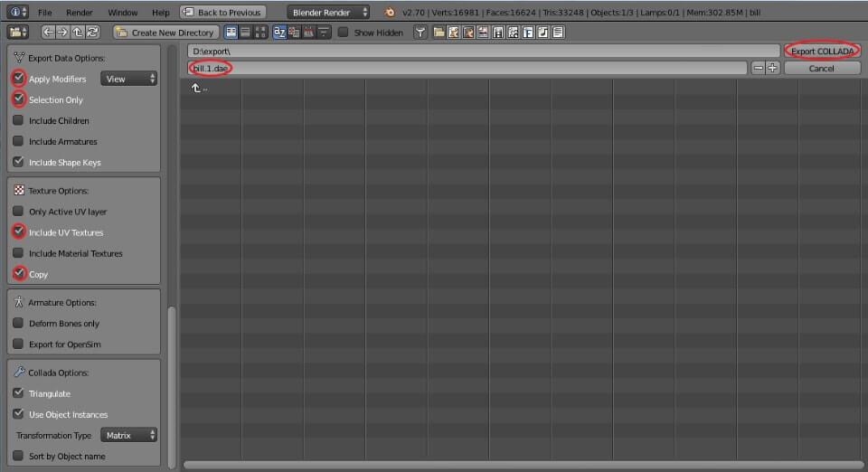Image resolution: width=868 pixels, height=472 pixels.
Task: Refresh the file list
Action: pos(92,32)
